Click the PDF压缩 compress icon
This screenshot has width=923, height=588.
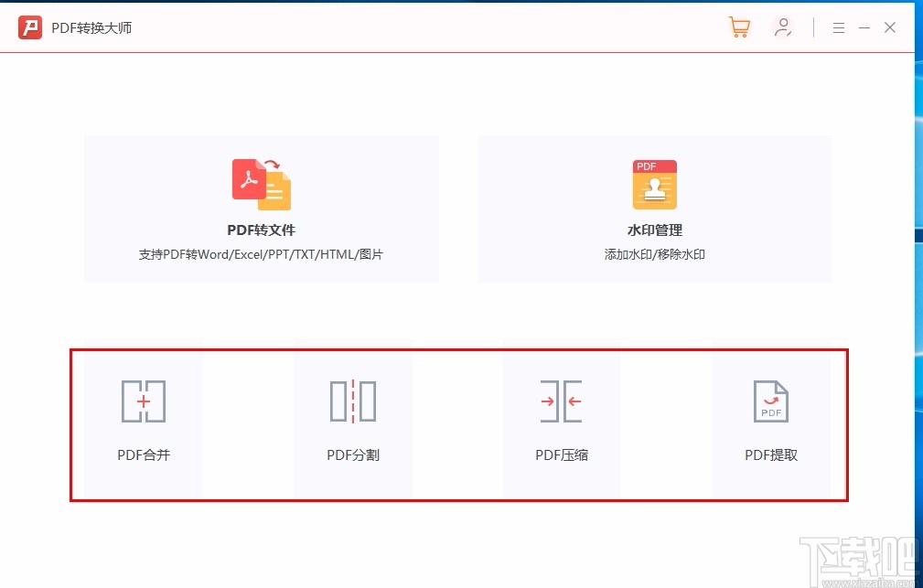(562, 401)
